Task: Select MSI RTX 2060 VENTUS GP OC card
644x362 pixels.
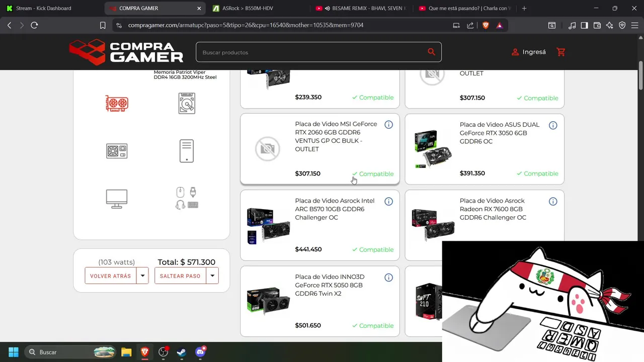Action: (320, 149)
